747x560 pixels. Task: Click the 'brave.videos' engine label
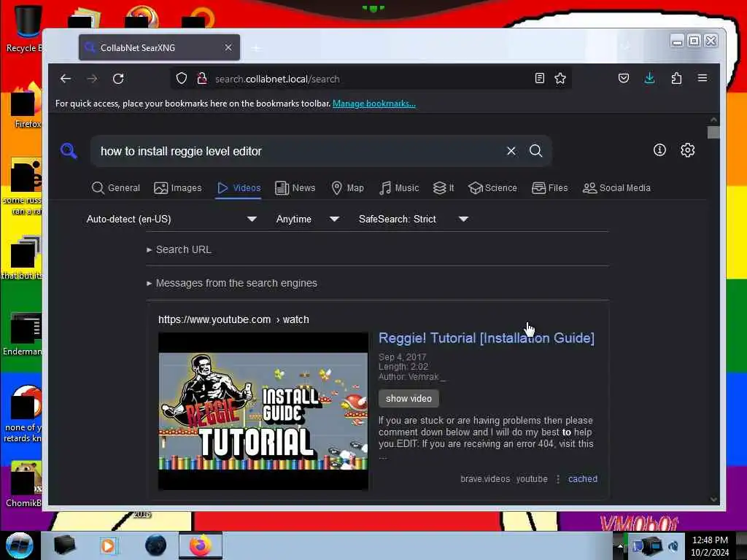pos(485,479)
